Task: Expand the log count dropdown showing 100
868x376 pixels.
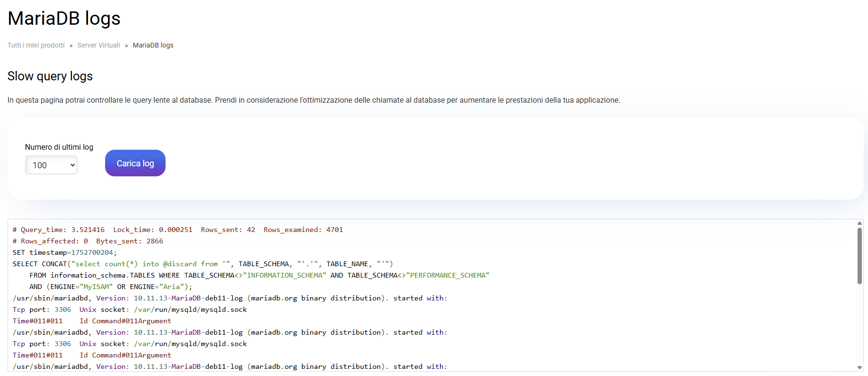Action: click(x=51, y=165)
